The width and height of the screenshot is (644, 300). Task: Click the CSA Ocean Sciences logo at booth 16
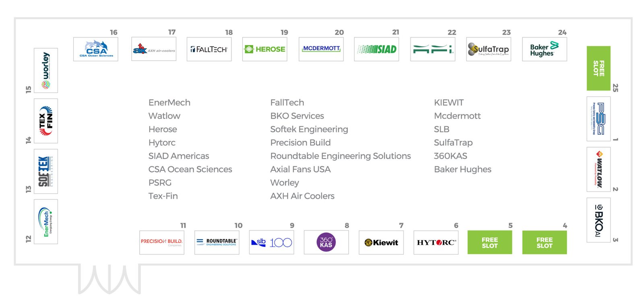point(96,49)
